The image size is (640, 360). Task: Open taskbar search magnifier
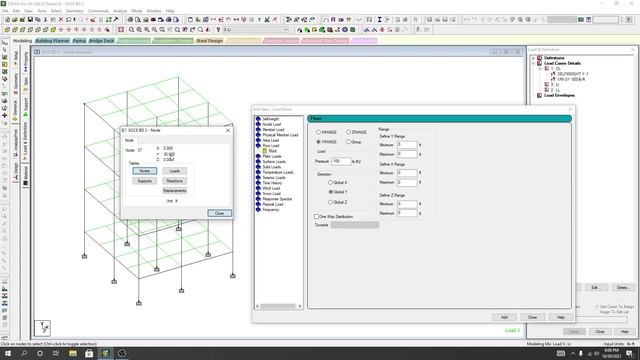tap(24, 353)
